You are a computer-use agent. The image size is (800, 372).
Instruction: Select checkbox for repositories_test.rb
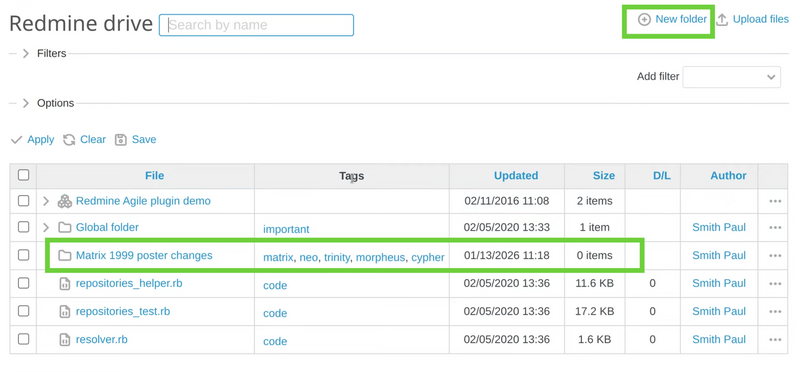(x=23, y=311)
